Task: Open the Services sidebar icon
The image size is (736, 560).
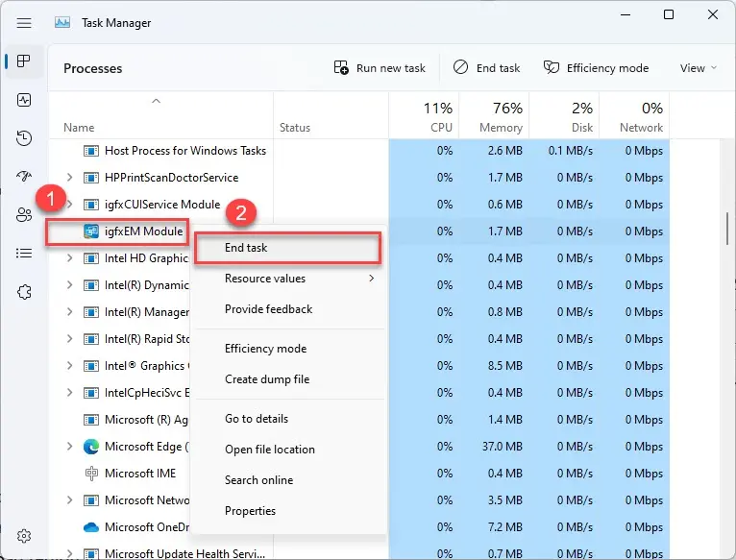Action: click(x=25, y=292)
